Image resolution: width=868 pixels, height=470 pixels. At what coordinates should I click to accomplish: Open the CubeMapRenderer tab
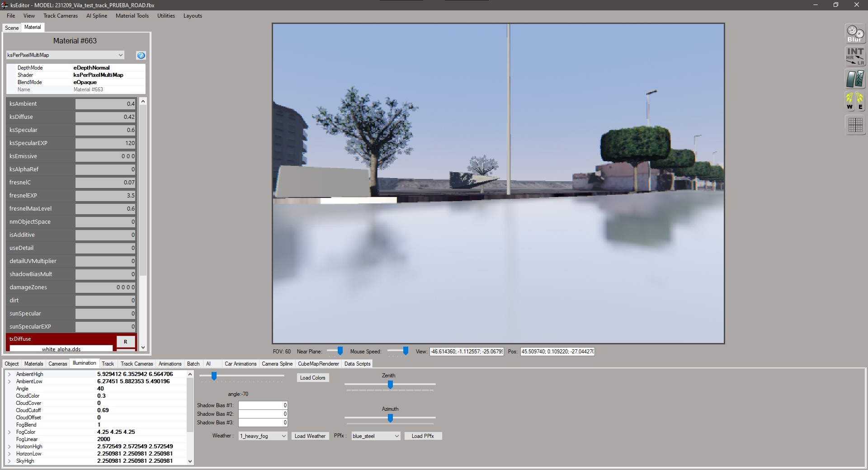coord(318,364)
